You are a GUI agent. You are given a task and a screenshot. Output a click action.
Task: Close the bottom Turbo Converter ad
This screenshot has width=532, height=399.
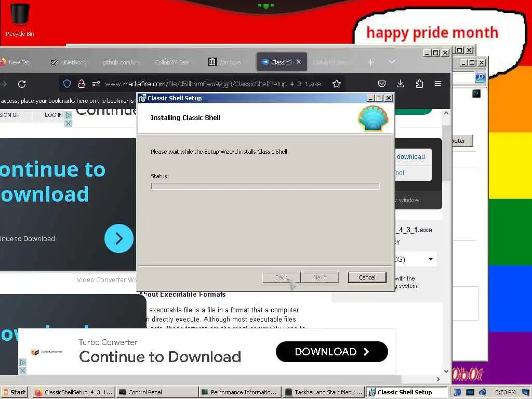pos(22,371)
